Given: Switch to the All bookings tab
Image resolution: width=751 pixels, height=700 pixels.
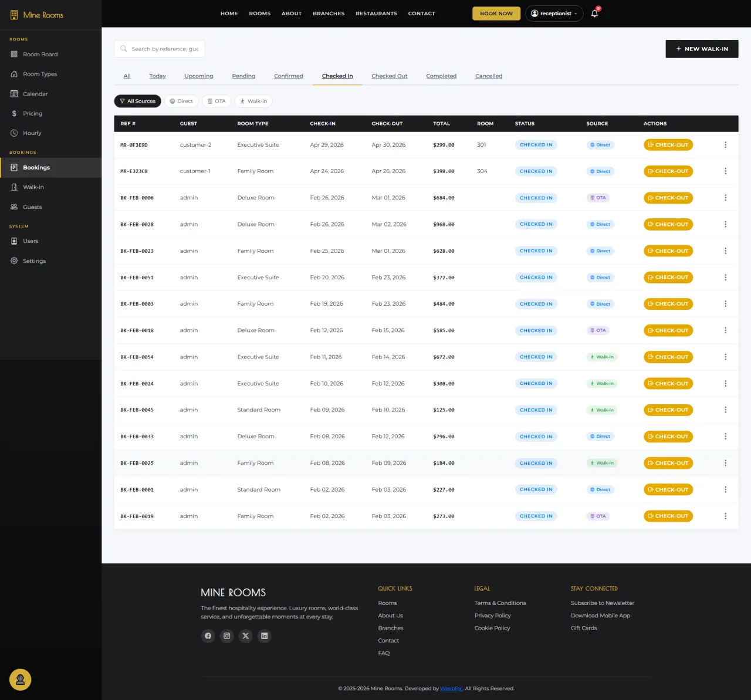Looking at the screenshot, I should click(127, 76).
